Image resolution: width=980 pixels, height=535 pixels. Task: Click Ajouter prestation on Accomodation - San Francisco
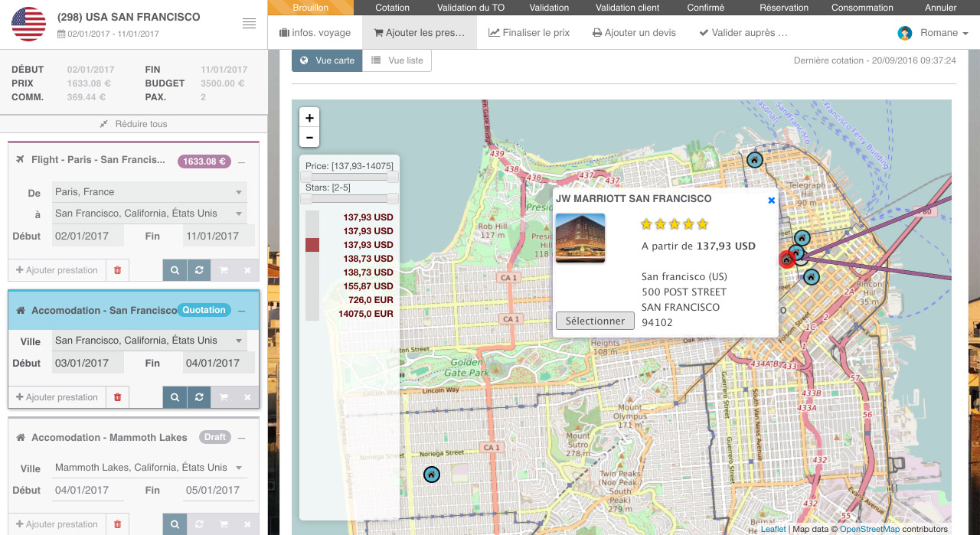(x=57, y=397)
